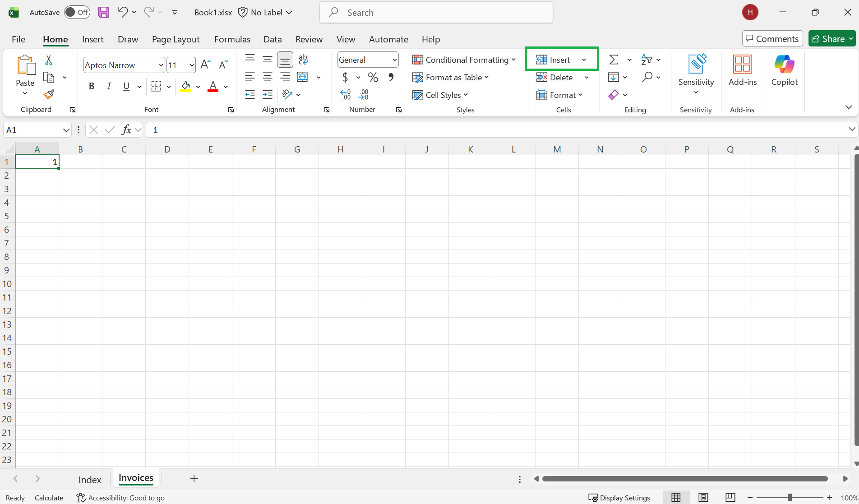The image size is (859, 504).
Task: Open the font size dropdown
Action: point(192,65)
